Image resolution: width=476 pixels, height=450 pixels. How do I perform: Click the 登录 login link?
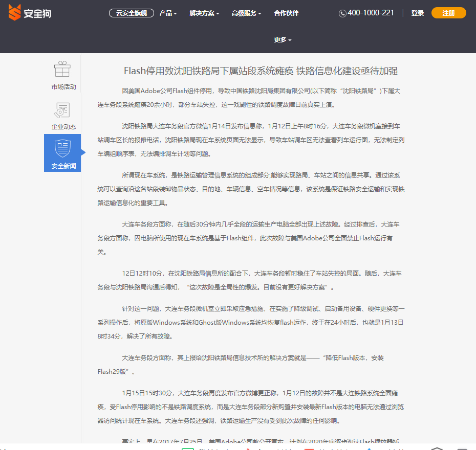pyautogui.click(x=418, y=13)
